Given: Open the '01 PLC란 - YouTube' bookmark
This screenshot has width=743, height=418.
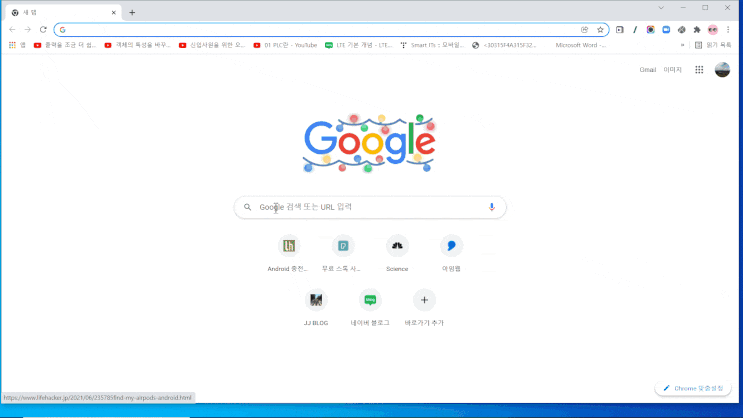Looking at the screenshot, I should tap(285, 45).
